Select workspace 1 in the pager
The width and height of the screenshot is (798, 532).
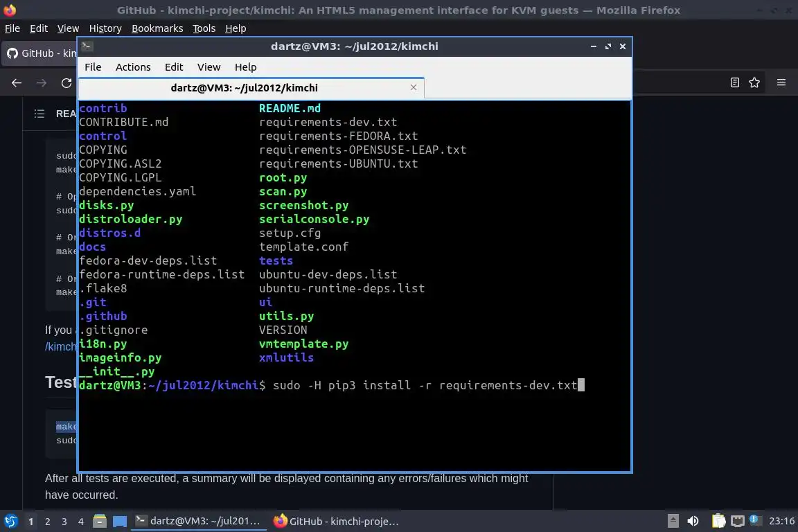point(30,522)
